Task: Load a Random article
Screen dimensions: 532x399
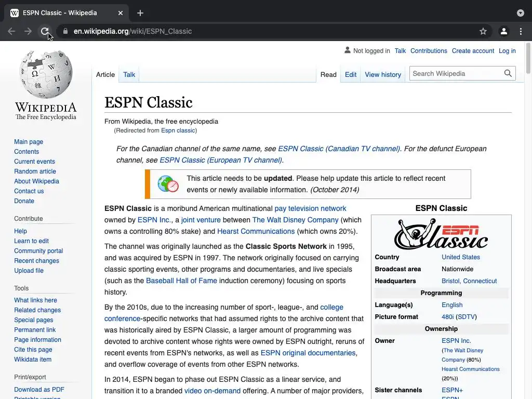Action: point(35,171)
